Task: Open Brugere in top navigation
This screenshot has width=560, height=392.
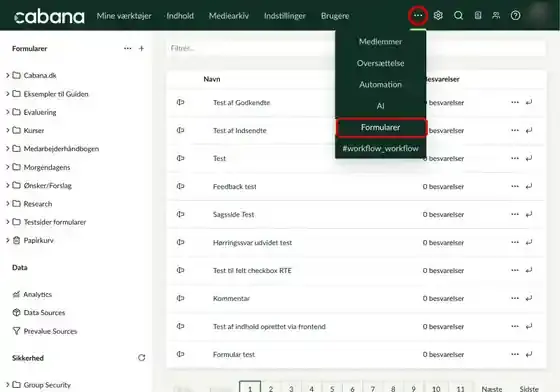Action: tap(335, 16)
